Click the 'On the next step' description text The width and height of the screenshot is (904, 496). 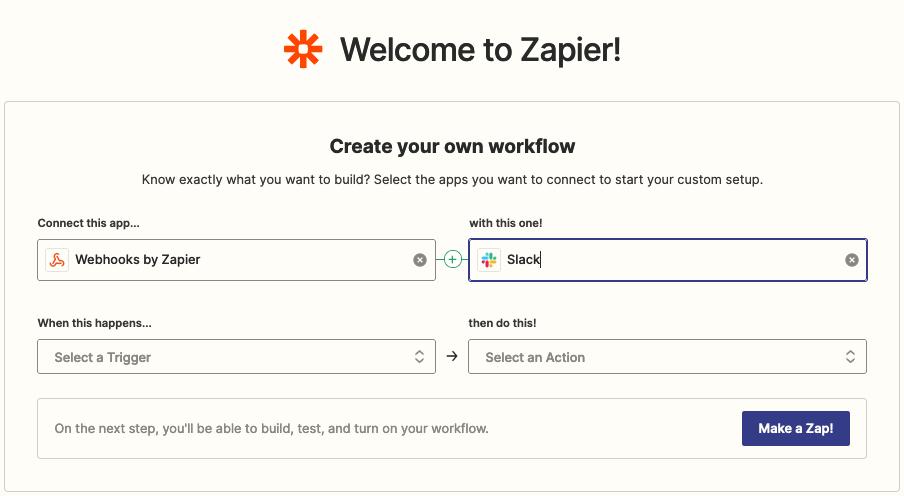(x=272, y=429)
